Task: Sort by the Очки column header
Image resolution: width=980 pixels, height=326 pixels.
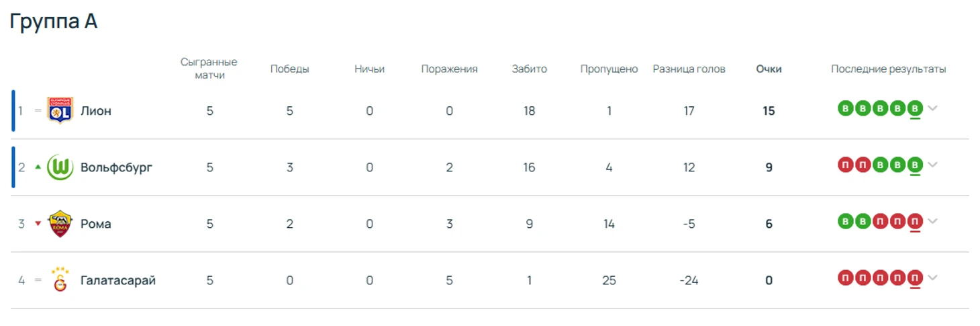Action: tap(769, 69)
